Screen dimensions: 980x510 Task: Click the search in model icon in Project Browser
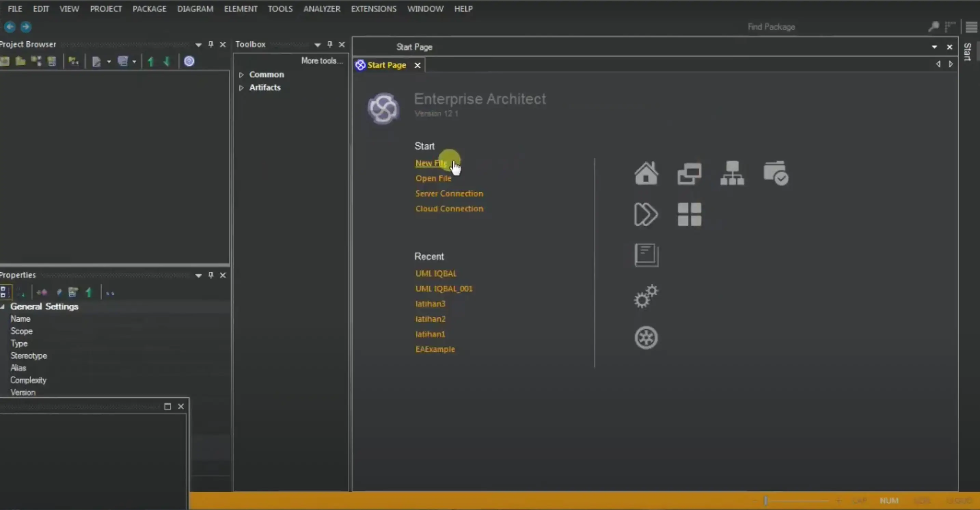[73, 61]
